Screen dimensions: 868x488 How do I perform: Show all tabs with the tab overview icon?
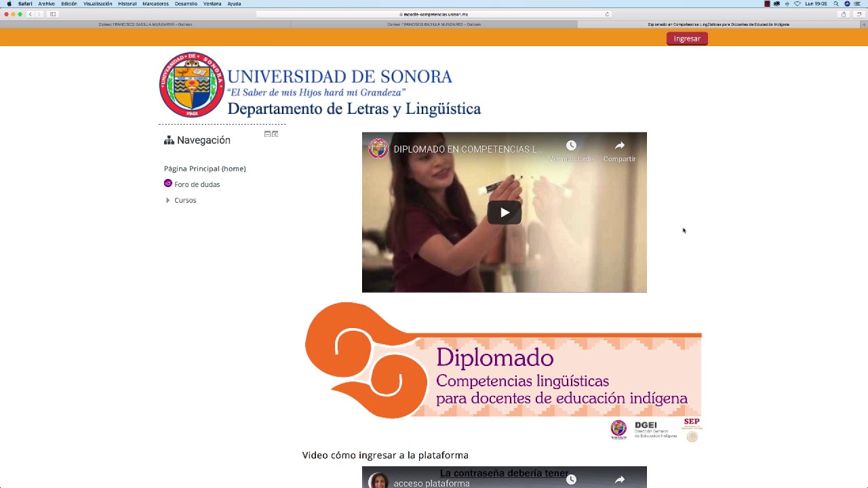click(x=859, y=14)
